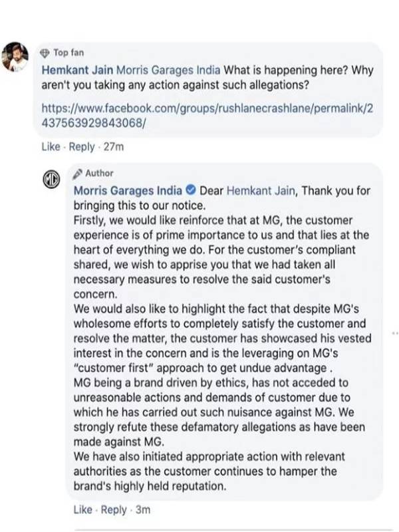Open the comment options three-dots icon
This screenshot has width=399, height=532.
tap(395, 334)
